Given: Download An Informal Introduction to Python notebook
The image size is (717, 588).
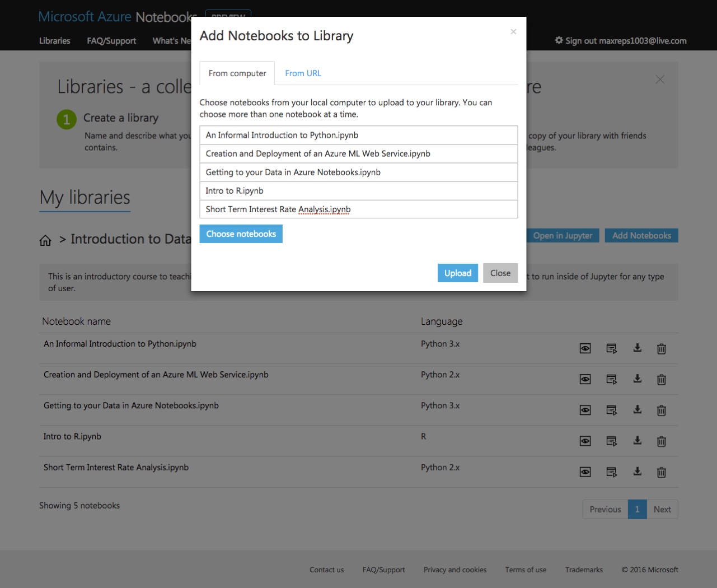Looking at the screenshot, I should pyautogui.click(x=637, y=348).
